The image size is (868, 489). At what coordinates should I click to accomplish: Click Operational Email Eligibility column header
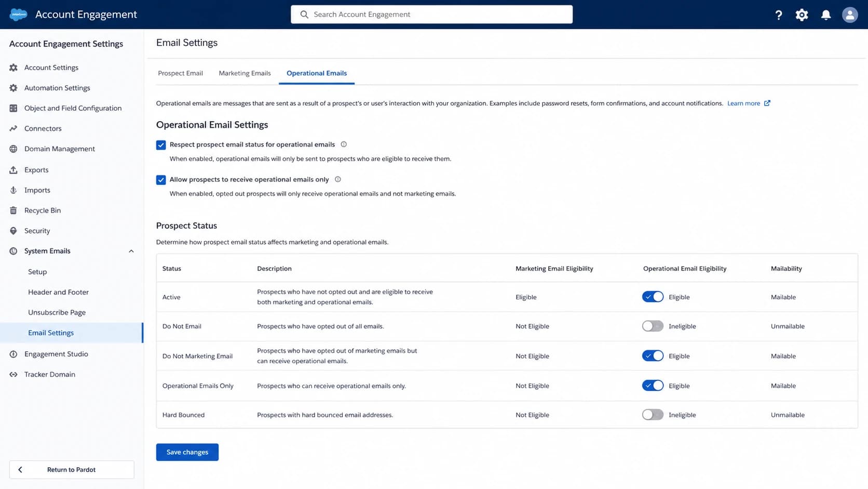[x=685, y=269]
